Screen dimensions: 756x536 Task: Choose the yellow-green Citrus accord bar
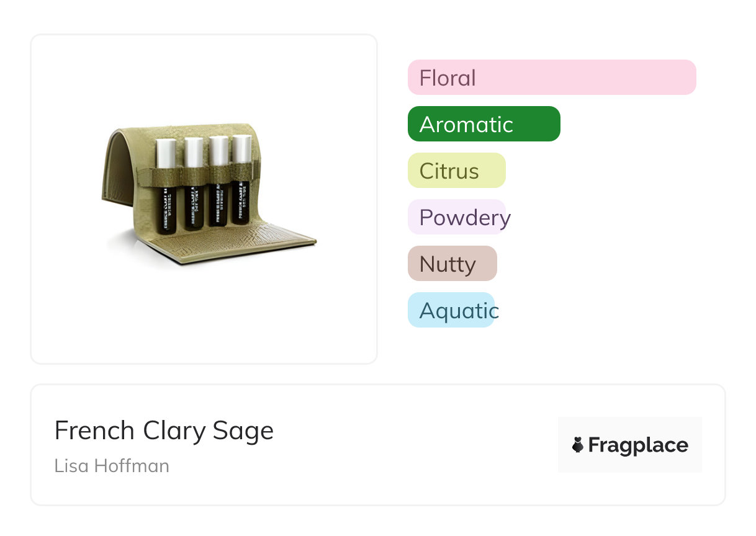coord(456,171)
